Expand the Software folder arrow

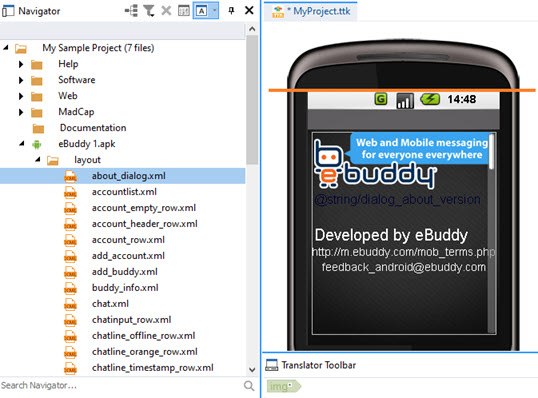click(21, 80)
